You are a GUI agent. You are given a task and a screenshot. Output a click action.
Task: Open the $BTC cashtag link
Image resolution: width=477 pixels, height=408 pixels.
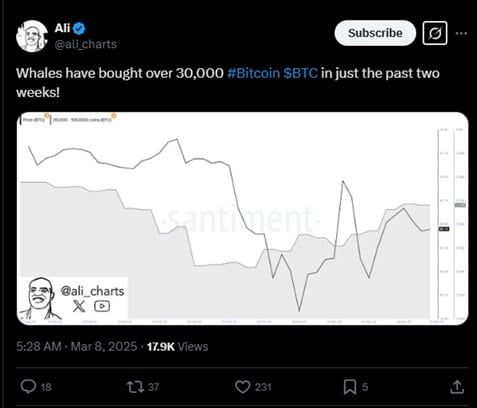pos(301,73)
